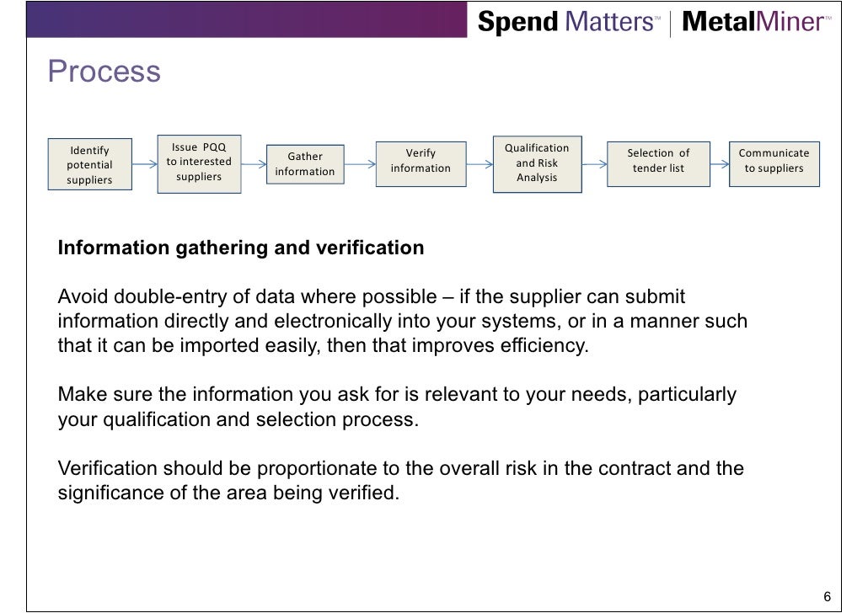The width and height of the screenshot is (868, 613).
Task: Click the Verify information step box
Action: (x=421, y=163)
